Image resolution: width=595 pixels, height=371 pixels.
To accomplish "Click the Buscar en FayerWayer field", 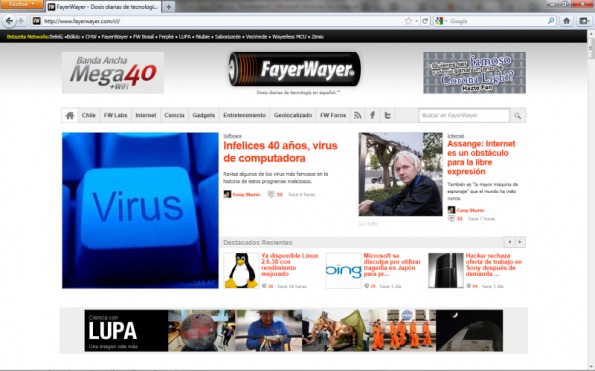I will pos(464,115).
